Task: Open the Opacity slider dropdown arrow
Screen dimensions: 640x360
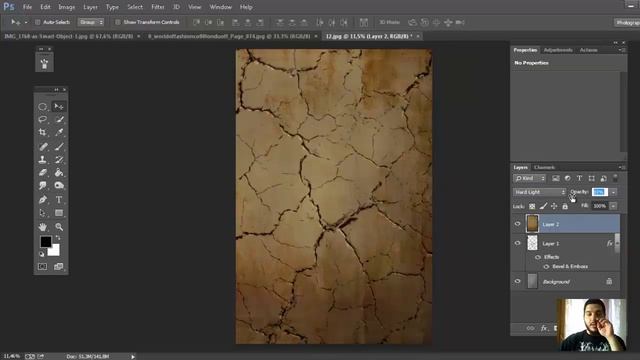Action: tap(613, 192)
